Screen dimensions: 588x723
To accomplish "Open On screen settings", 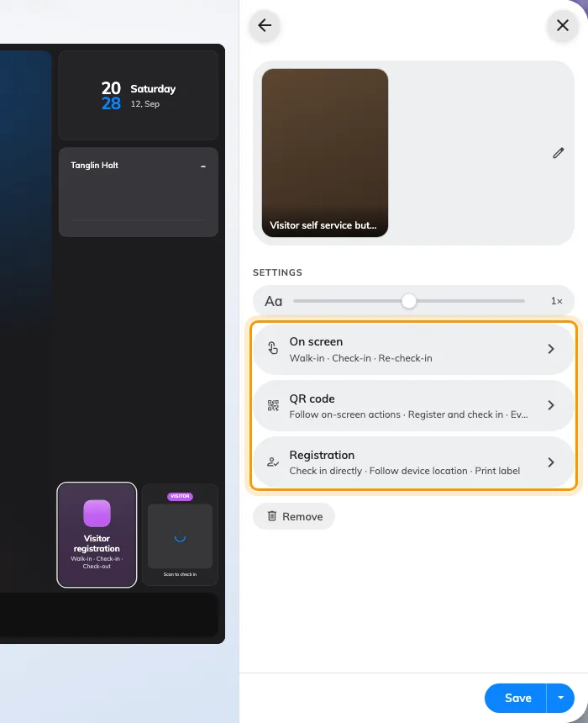I will pos(413,349).
